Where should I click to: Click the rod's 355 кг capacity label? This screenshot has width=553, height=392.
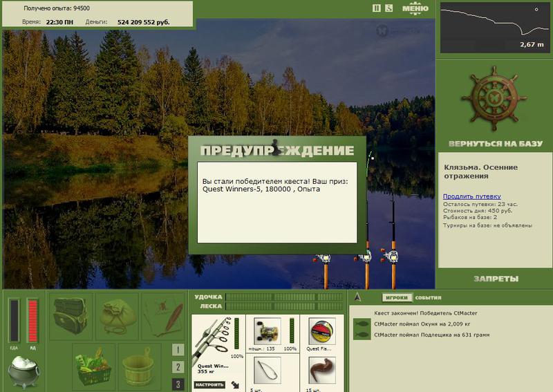click(206, 371)
